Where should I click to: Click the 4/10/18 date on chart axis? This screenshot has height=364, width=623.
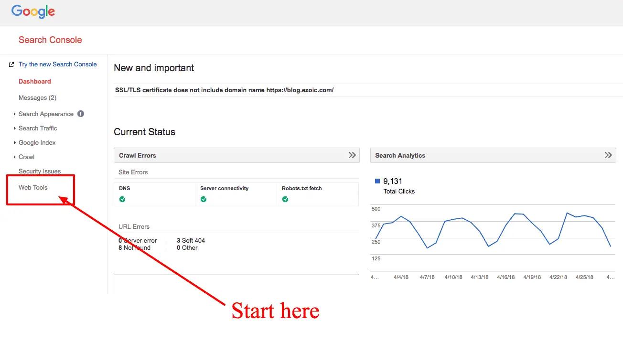[x=453, y=277]
